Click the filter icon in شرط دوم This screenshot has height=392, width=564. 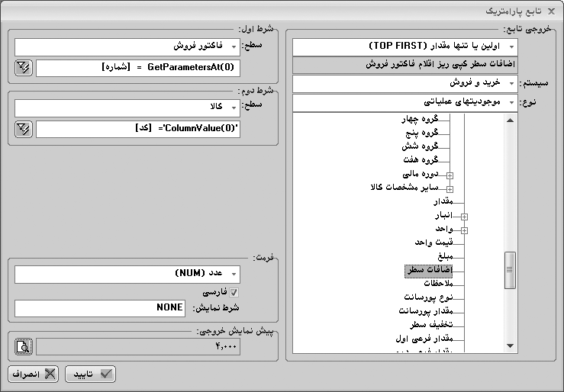(x=23, y=129)
